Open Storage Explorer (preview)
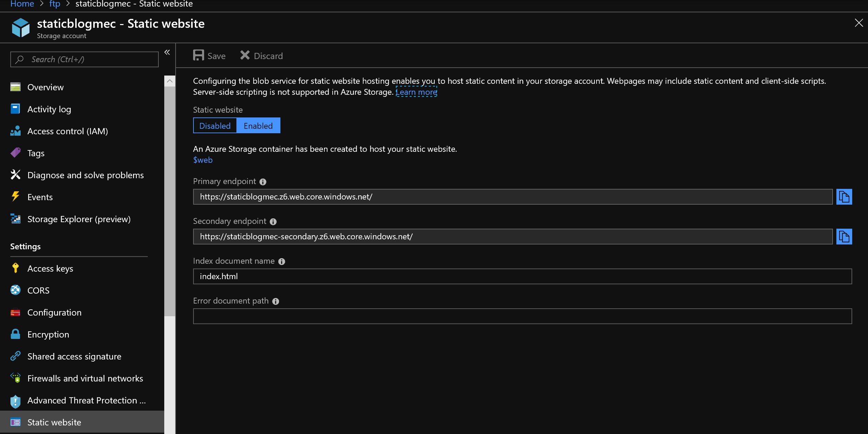The width and height of the screenshot is (868, 434). point(82,219)
